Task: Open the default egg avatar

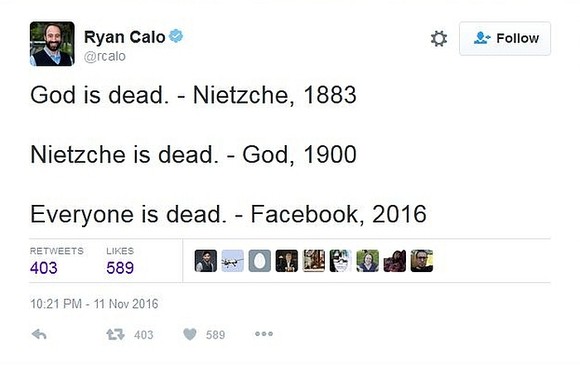Action: [260, 261]
